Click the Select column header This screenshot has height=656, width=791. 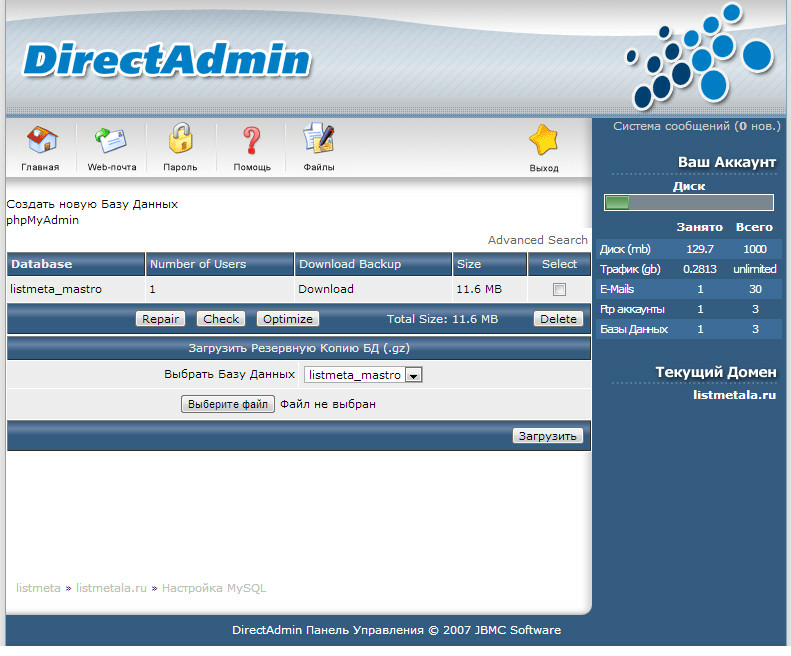tap(559, 264)
